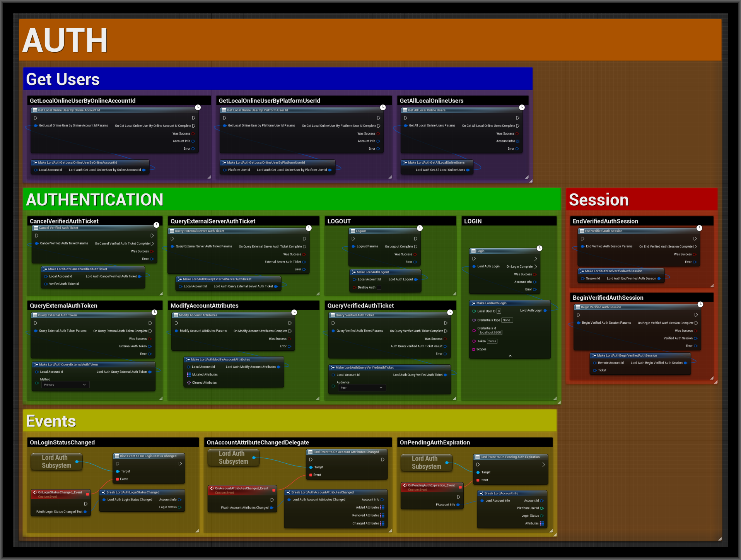This screenshot has width=741, height=560.
Task: Click output pin of Lord Auth Subsystem in OnLoginStatusChanged
Action: tap(77, 462)
